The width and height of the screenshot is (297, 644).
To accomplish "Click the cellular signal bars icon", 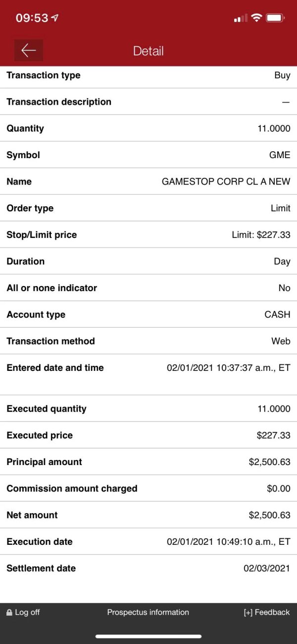I will point(241,18).
